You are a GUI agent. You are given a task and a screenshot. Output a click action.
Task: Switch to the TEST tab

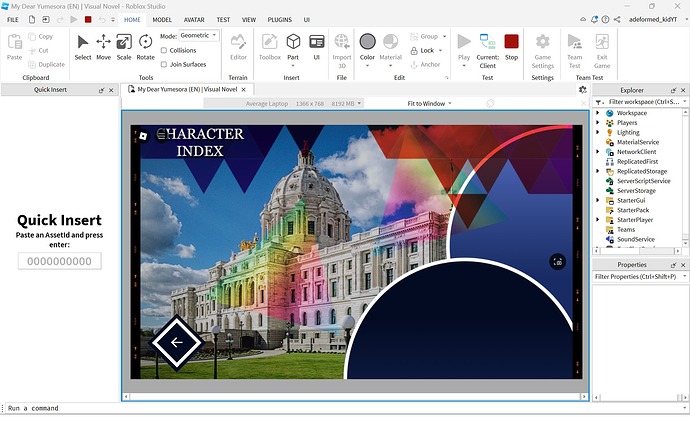point(223,20)
